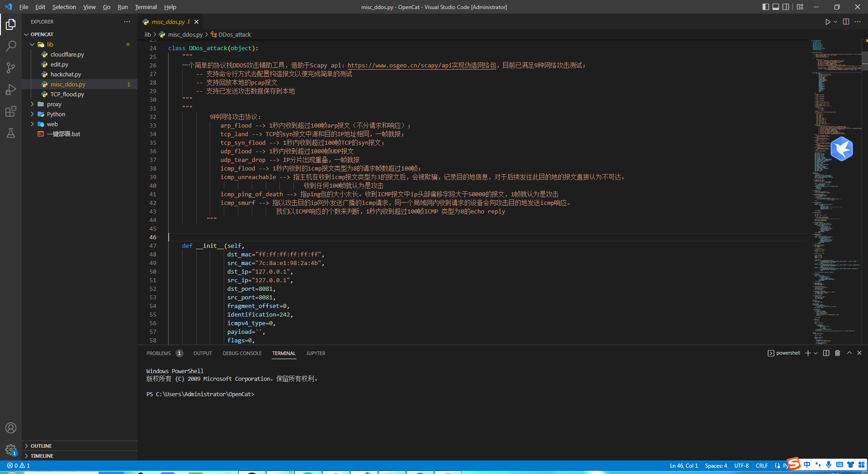
Task: Split the terminal pane
Action: click(x=826, y=353)
